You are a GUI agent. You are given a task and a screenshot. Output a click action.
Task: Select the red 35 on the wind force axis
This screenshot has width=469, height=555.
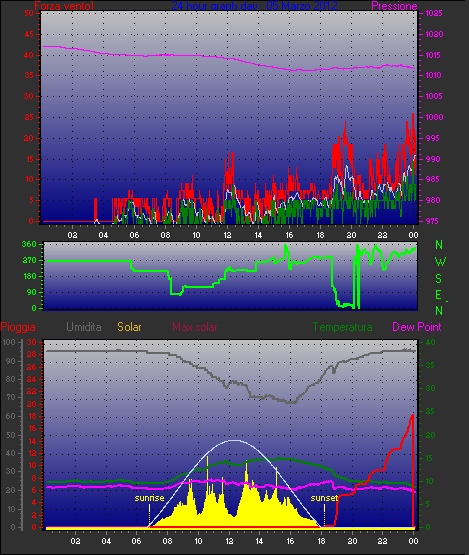[29, 75]
